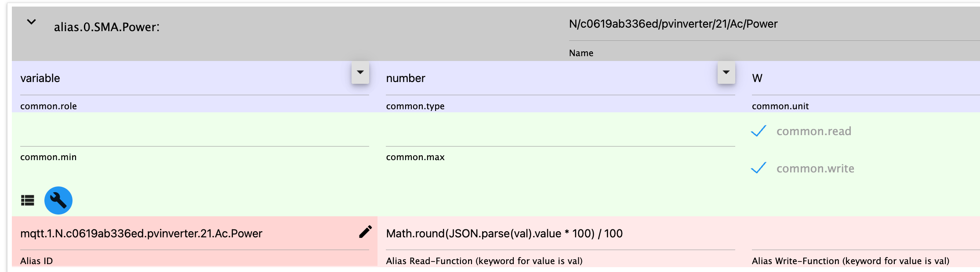Edit the Alias Read-Function Math.round field
Image resolution: width=980 pixels, height=272 pixels.
click(558, 233)
